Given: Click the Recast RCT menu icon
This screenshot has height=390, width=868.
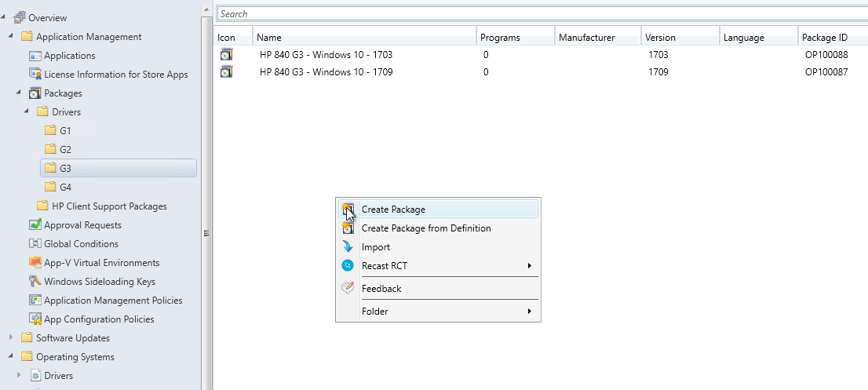Looking at the screenshot, I should 348,266.
